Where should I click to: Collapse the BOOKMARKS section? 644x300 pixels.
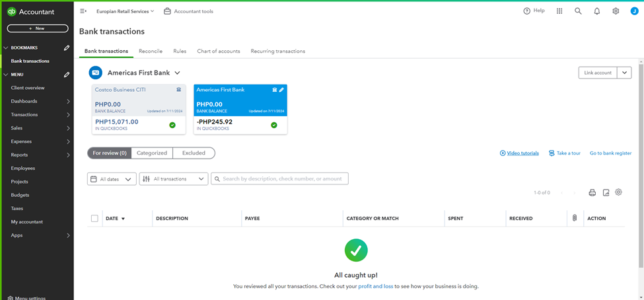(6, 48)
